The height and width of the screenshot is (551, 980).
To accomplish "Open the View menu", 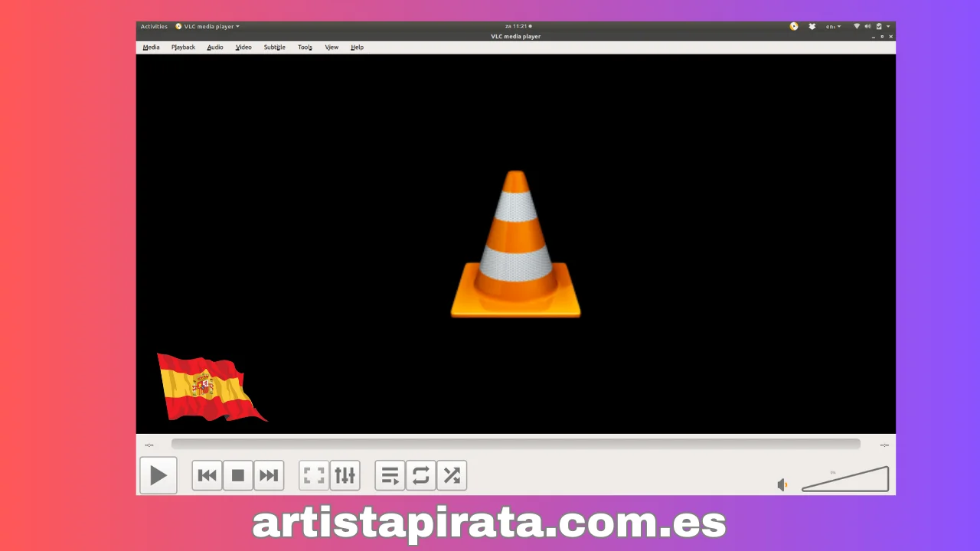I will tap(332, 47).
